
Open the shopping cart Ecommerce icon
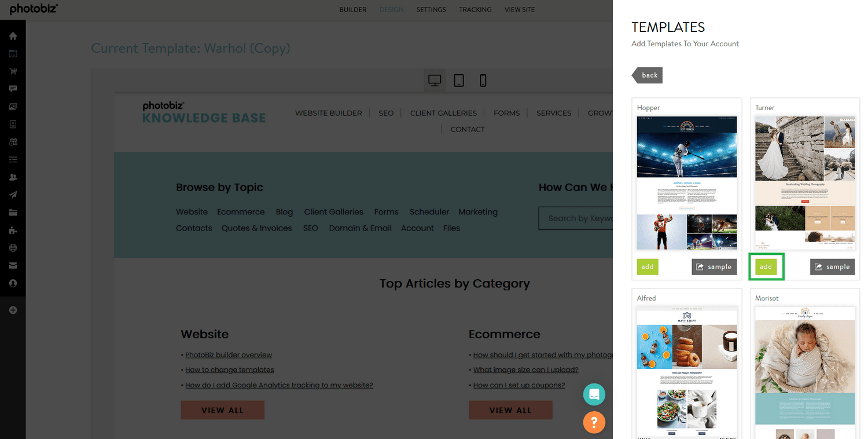(13, 71)
